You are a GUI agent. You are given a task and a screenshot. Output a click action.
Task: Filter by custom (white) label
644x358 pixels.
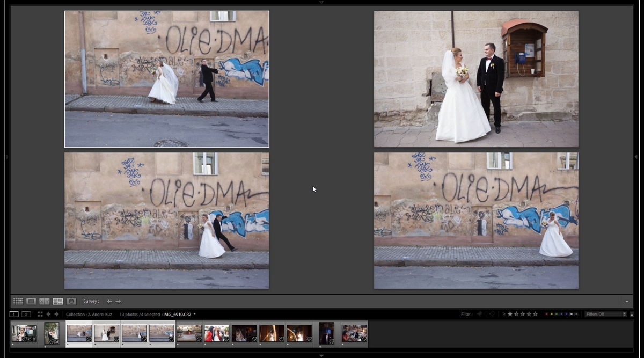(x=571, y=314)
